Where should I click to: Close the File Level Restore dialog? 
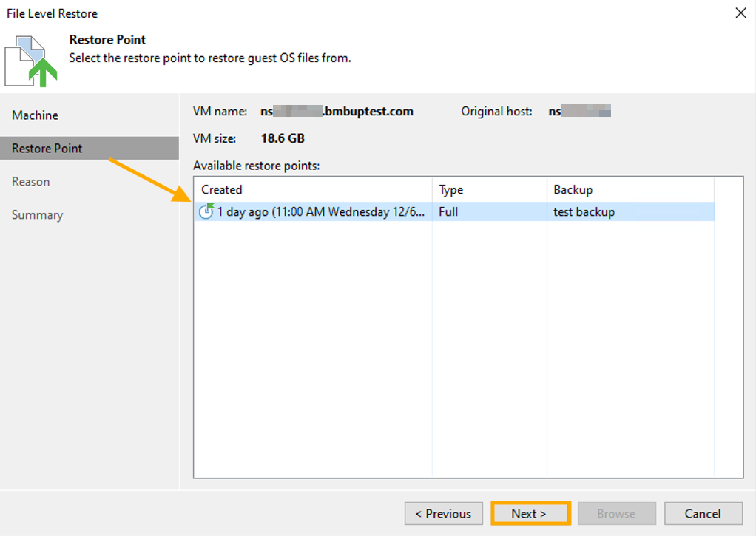[742, 13]
